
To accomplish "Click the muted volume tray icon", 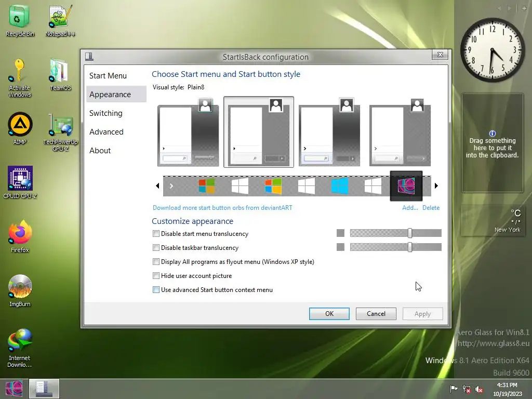I will coord(479,389).
